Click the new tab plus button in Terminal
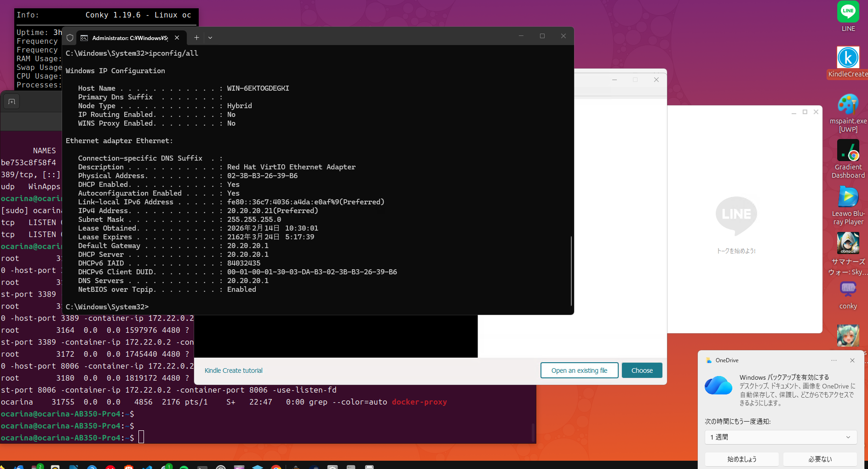Viewport: 868px width, 469px height. pos(196,37)
